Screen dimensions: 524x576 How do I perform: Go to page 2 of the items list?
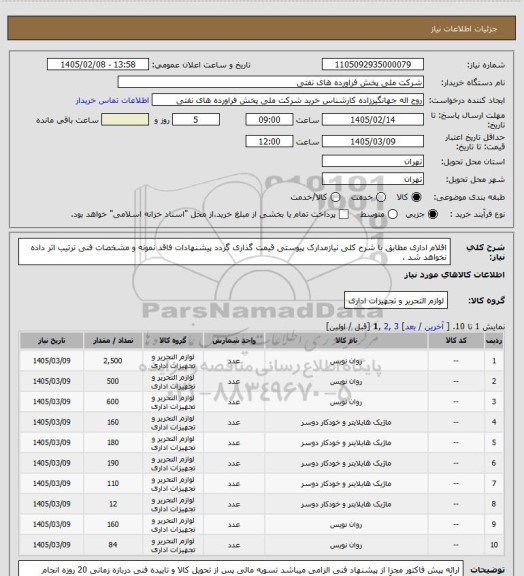tap(386, 327)
